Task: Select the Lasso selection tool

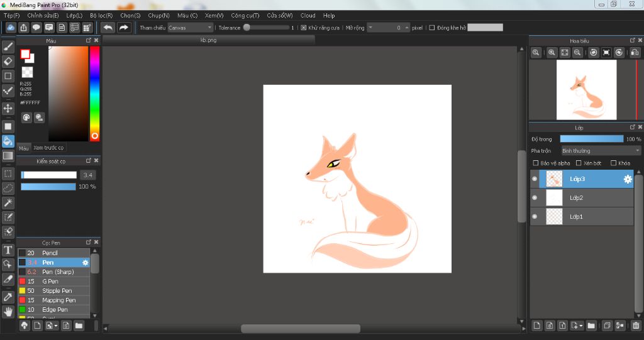Action: coord(8,188)
